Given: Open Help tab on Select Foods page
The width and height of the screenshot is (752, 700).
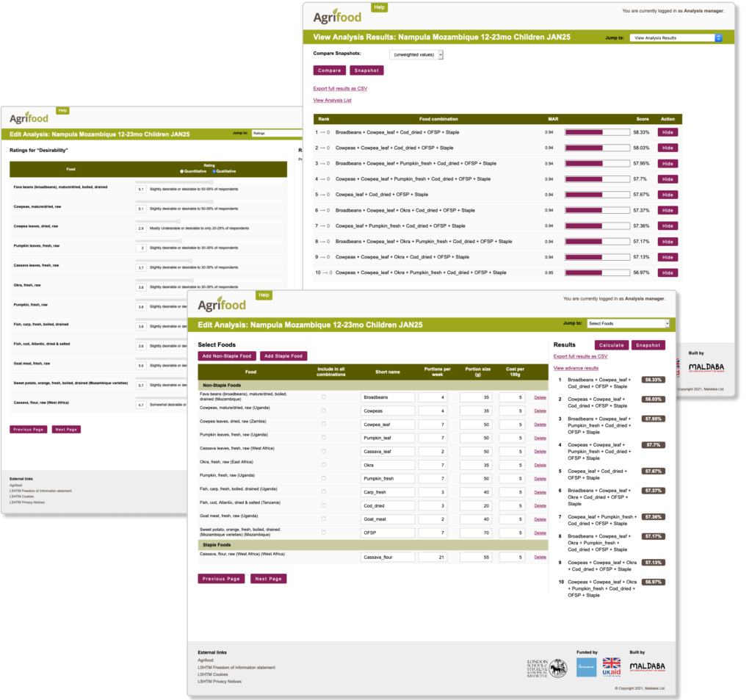Looking at the screenshot, I should click(264, 295).
